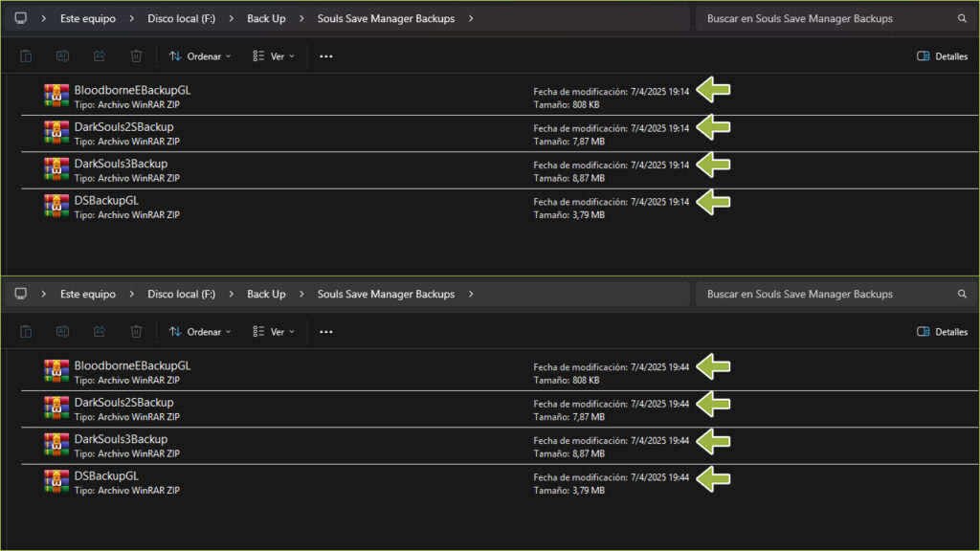Go to Este equipo in the upper window breadcrumb
Screen dimensions: 980x551
click(x=87, y=19)
